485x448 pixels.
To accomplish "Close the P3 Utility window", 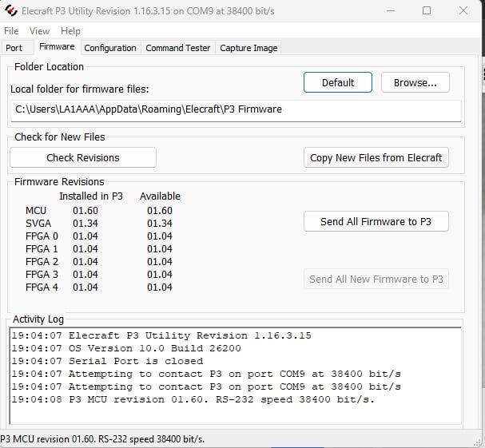I will point(463,11).
